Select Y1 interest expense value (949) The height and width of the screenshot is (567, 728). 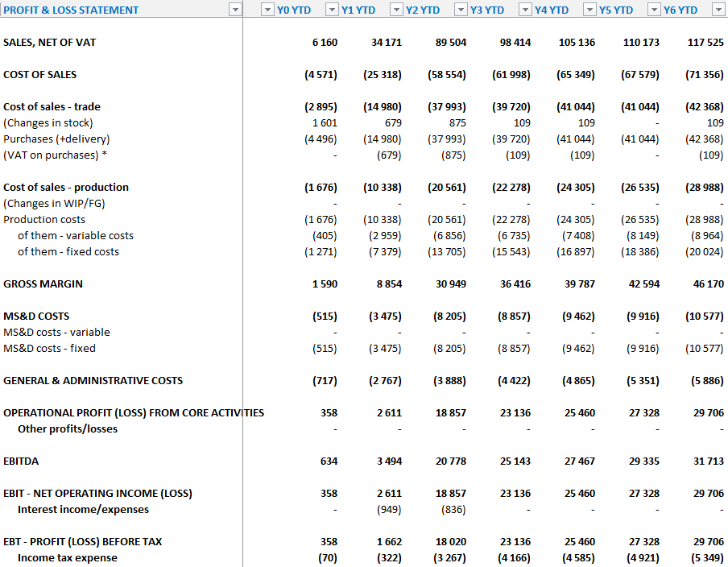click(x=388, y=509)
